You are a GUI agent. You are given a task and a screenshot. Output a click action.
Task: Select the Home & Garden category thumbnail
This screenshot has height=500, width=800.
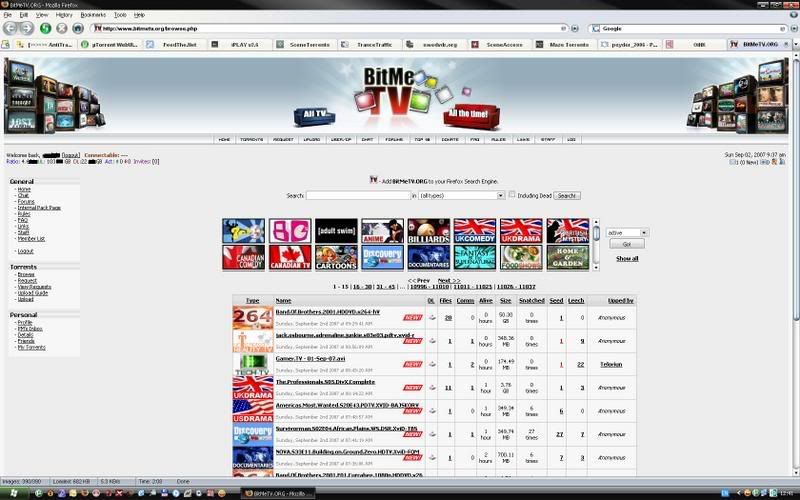567,258
